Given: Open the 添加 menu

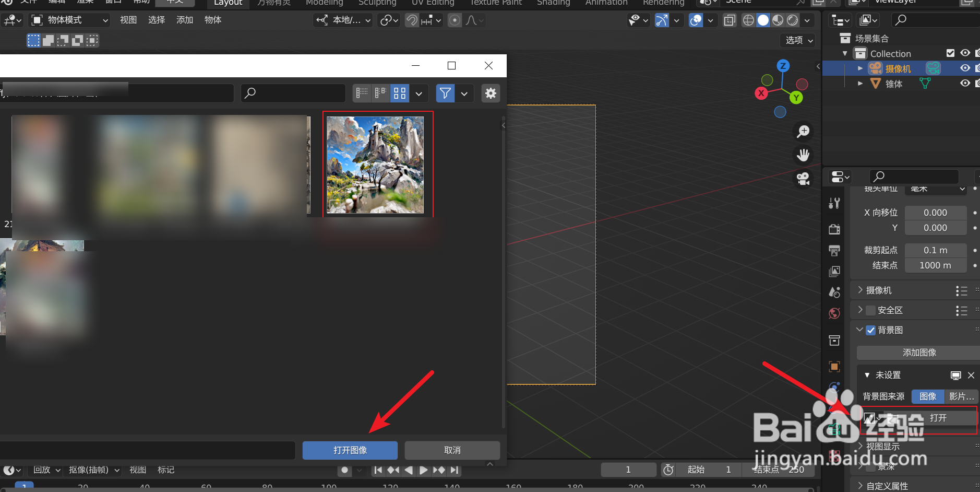Looking at the screenshot, I should (x=185, y=20).
